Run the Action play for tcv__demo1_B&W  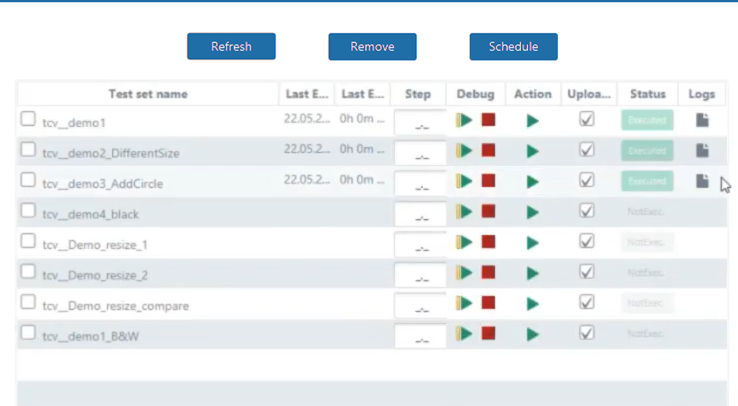(x=532, y=335)
